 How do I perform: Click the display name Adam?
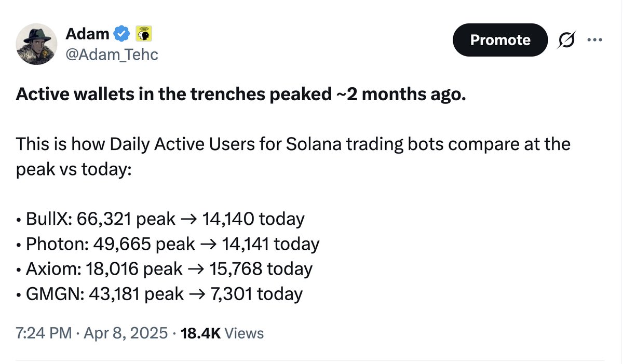87,34
